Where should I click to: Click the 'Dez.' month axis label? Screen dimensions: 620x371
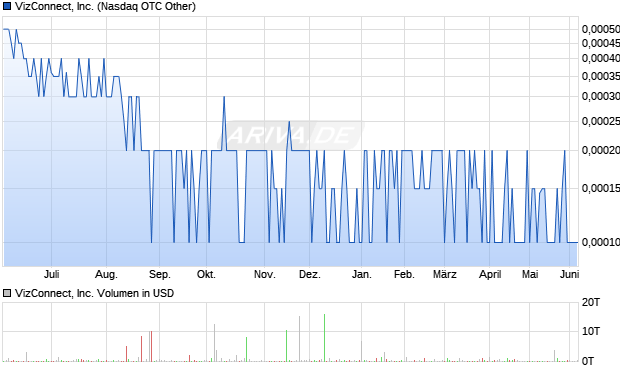310,274
